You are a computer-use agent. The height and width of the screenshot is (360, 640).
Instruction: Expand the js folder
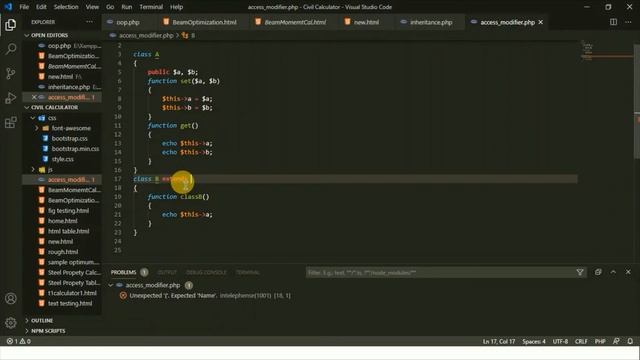33,169
